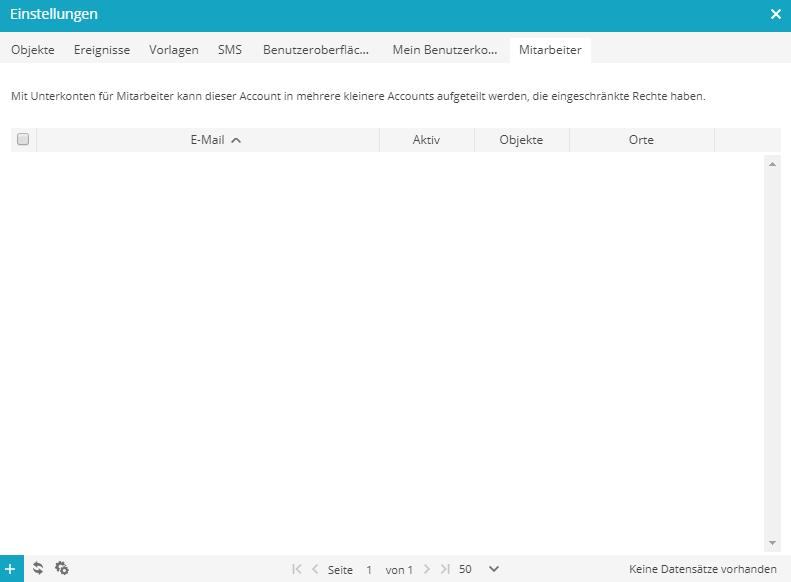The image size is (791, 582).
Task: Click the Objekte column header
Action: [522, 140]
